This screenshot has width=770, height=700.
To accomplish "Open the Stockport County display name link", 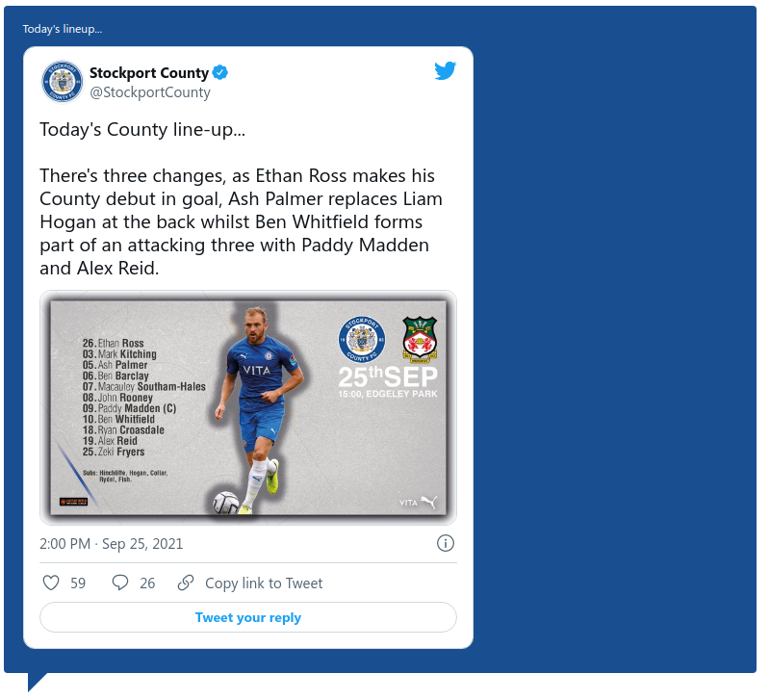I will click(x=148, y=73).
